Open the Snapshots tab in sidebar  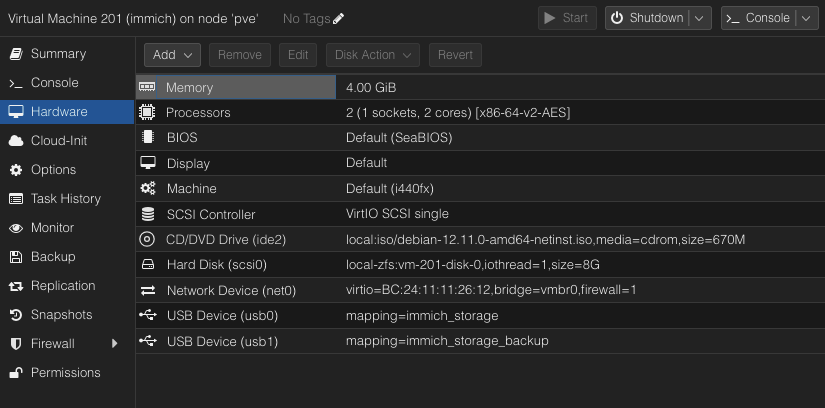pos(61,315)
